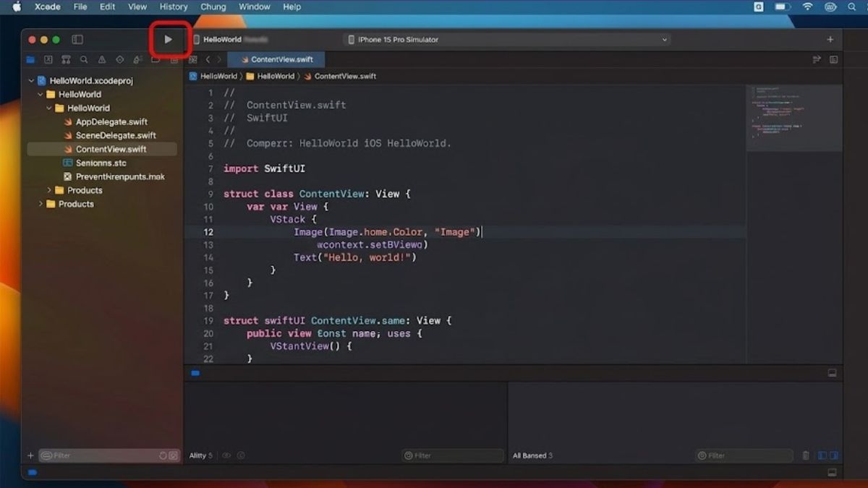
Task: Select AppDelegate.swift in navigator
Action: coord(111,122)
